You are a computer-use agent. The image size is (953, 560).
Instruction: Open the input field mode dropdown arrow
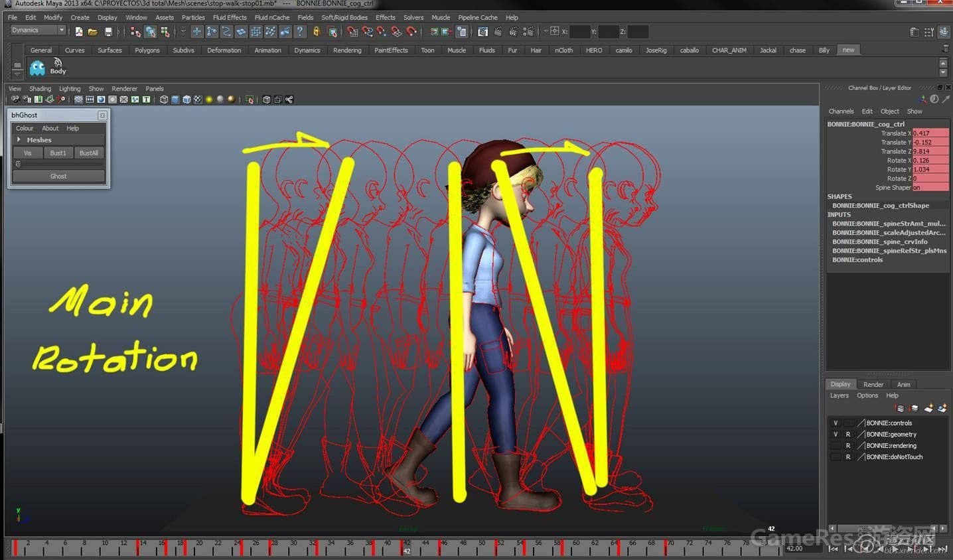pos(546,31)
